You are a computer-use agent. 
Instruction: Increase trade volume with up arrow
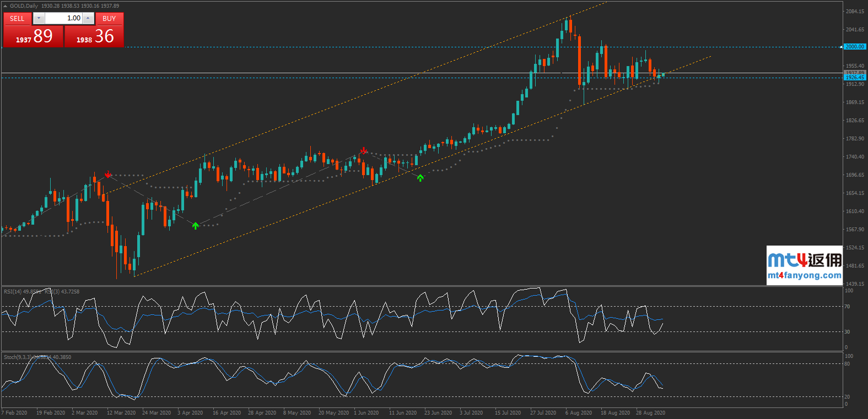click(x=88, y=18)
